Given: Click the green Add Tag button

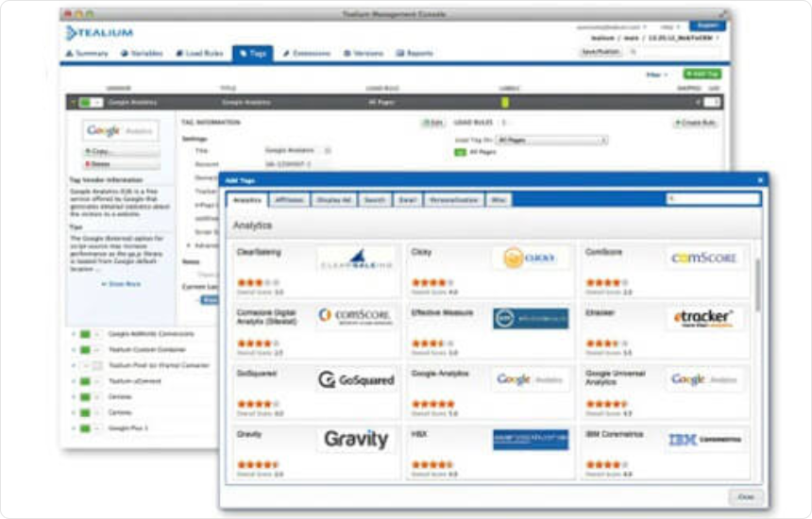Looking at the screenshot, I should [x=702, y=74].
